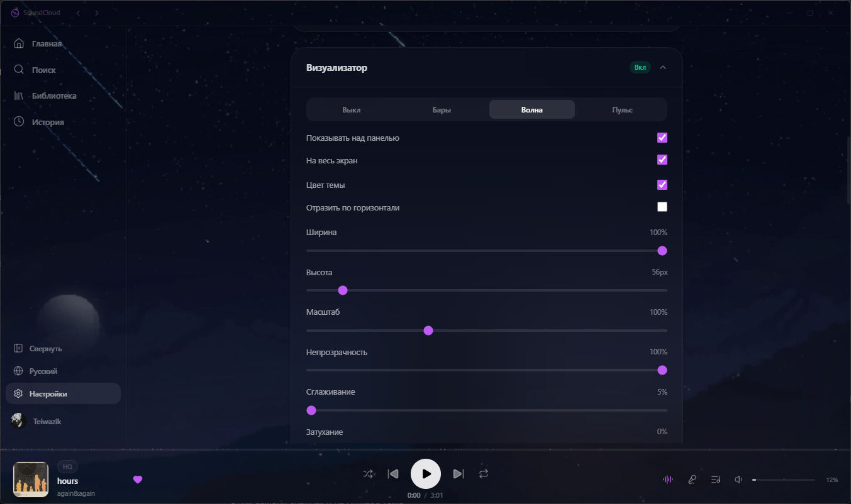
Task: Click the hours album artwork thumbnail
Action: click(31, 479)
